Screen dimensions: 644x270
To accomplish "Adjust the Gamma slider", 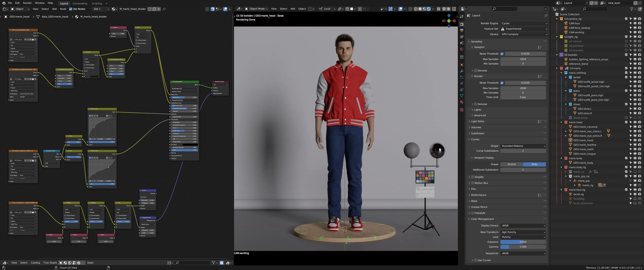I will [523, 247].
